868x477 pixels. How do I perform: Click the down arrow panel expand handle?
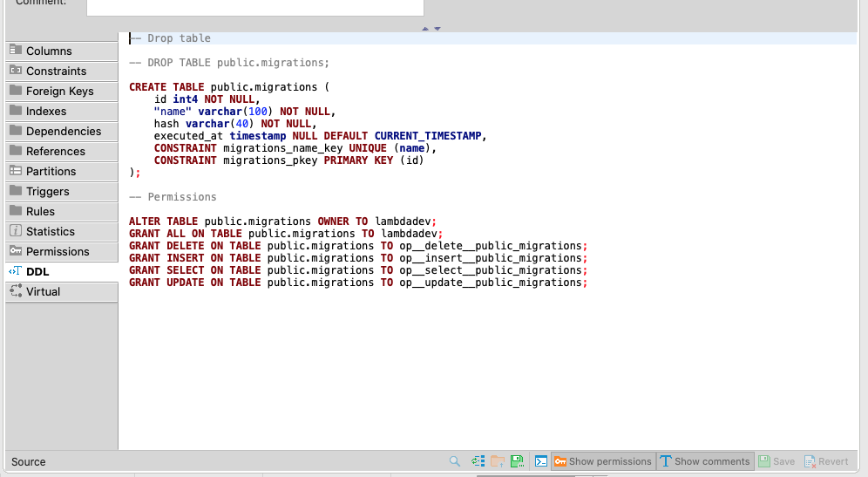tap(437, 28)
